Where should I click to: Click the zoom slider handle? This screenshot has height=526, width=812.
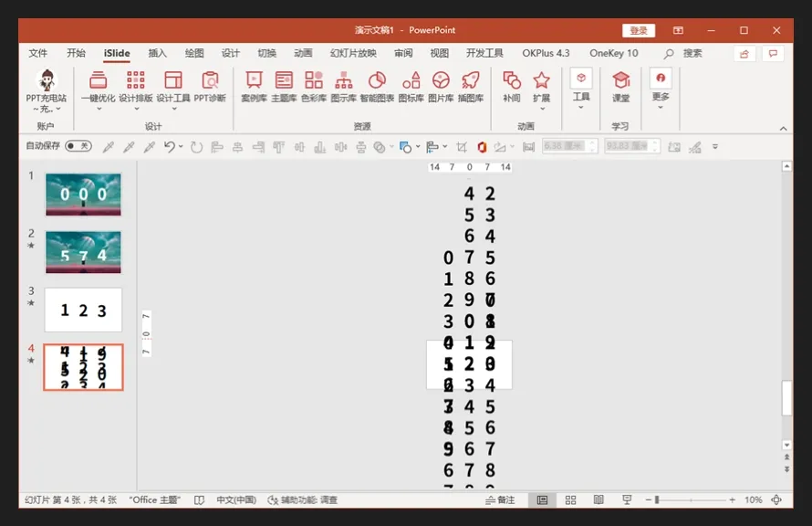657,500
